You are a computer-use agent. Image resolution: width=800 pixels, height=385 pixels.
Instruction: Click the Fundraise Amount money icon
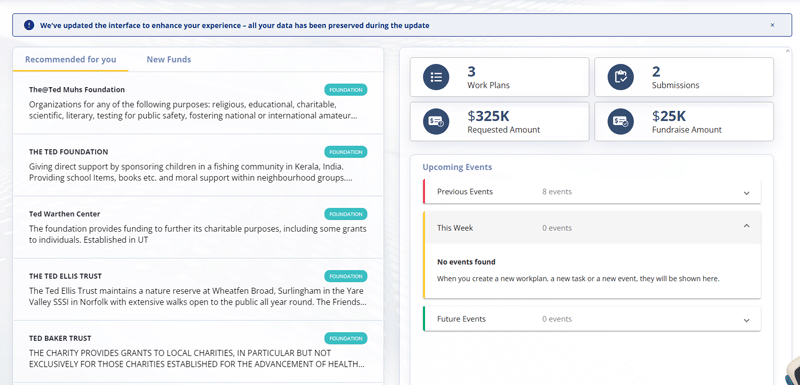tap(620, 122)
